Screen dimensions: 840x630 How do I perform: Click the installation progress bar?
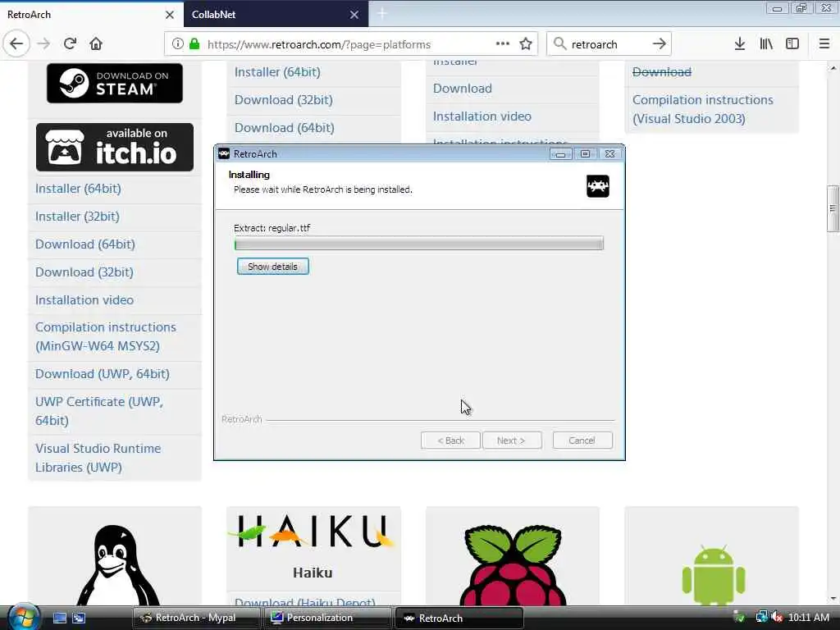[x=419, y=244]
